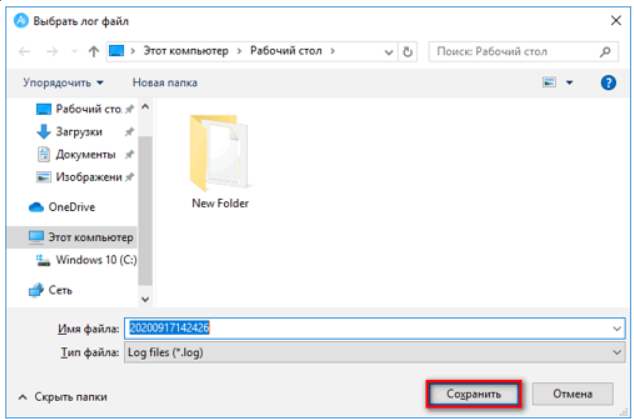Click the sidebar scroll down arrow

click(144, 297)
